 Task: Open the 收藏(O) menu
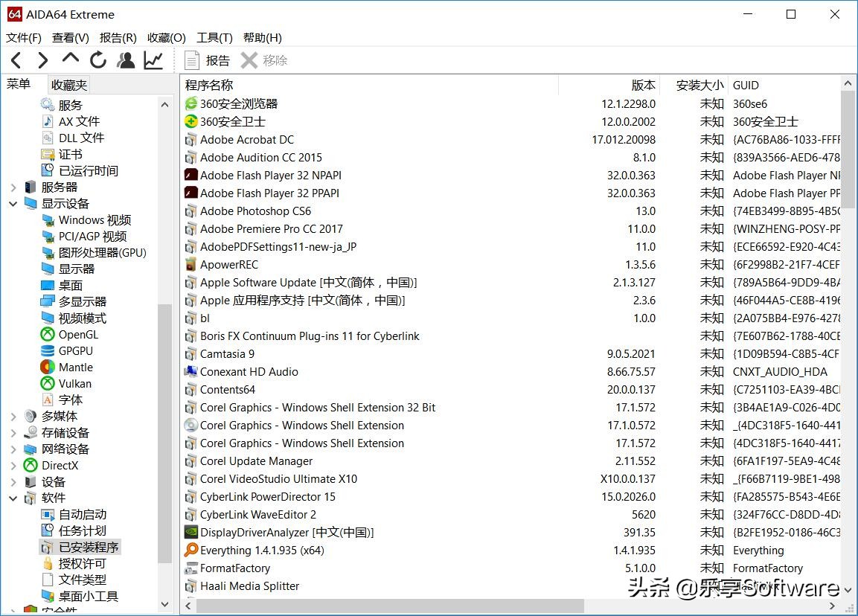[167, 38]
